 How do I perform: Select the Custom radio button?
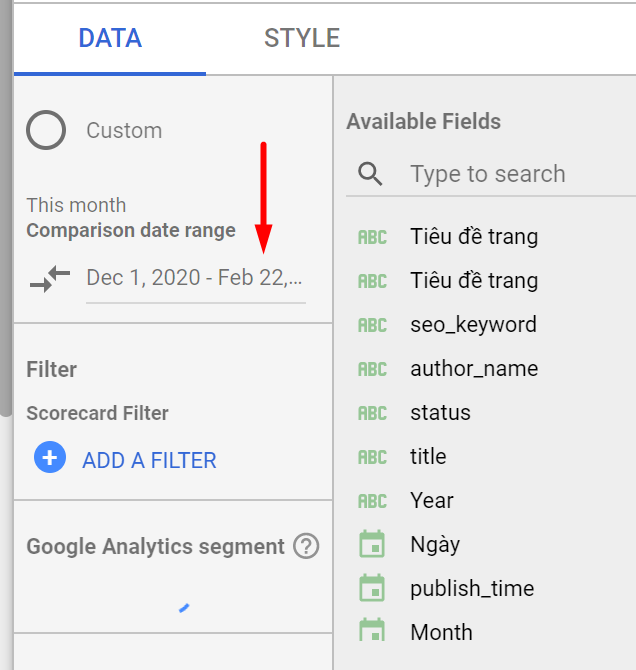coord(46,130)
